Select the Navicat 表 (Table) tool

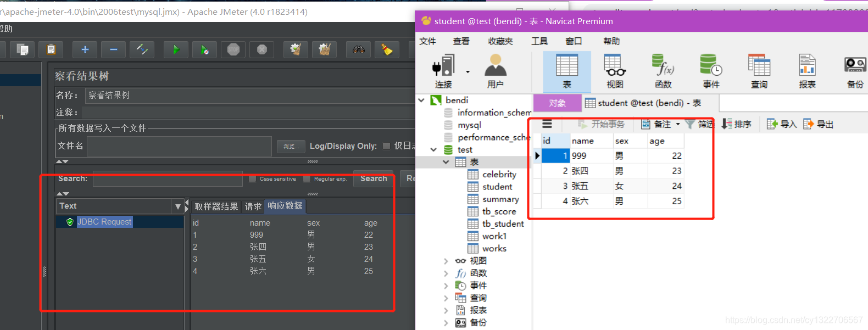pos(567,71)
